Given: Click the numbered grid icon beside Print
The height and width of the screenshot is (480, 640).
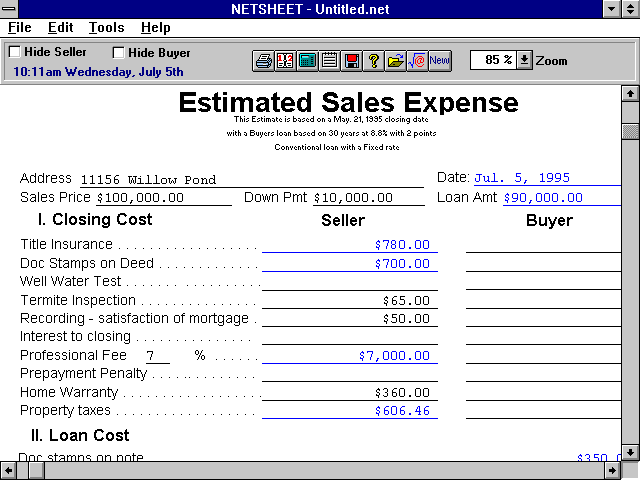Looking at the screenshot, I should pos(285,60).
